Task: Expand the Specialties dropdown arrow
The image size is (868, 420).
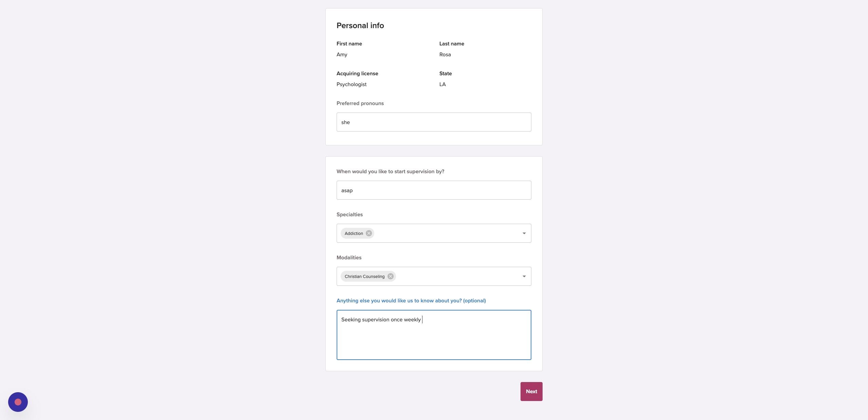Action: tap(524, 233)
